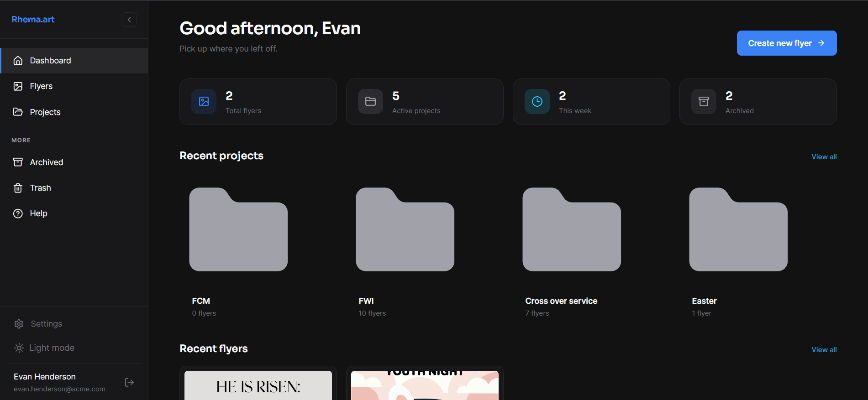Open the Youth Night flyer thumbnail
The height and width of the screenshot is (400, 868).
(425, 385)
